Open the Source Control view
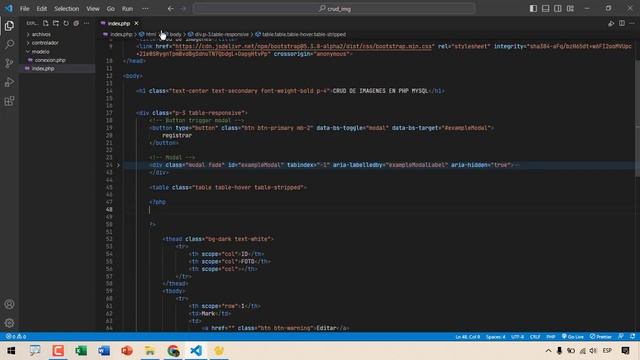Screen dimensions: 640x360 pos(9,63)
